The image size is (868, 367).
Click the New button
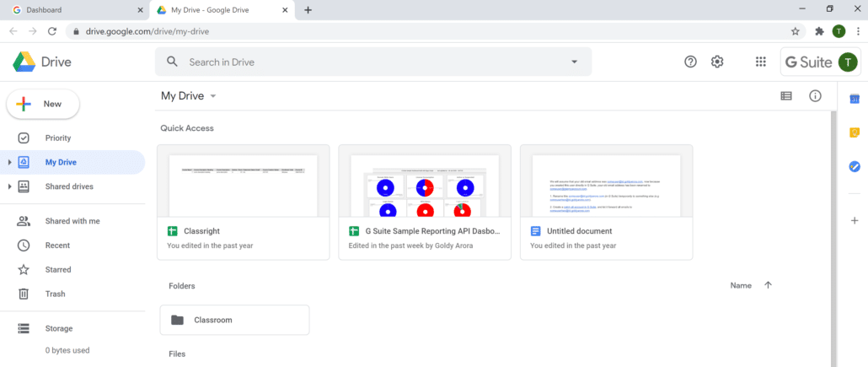coord(43,105)
